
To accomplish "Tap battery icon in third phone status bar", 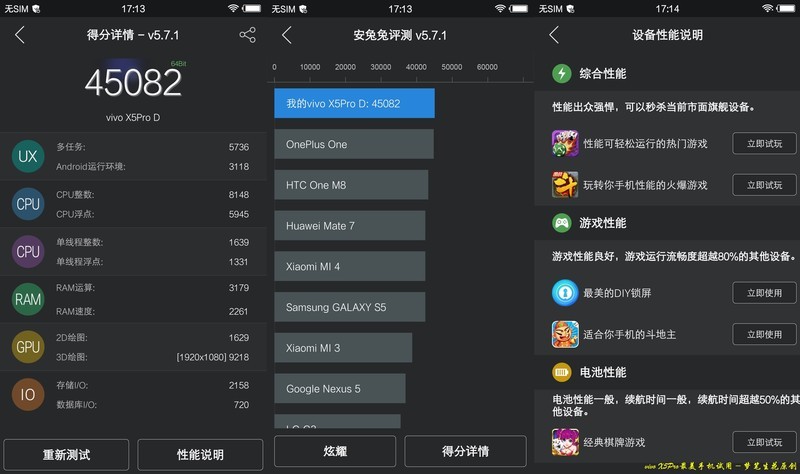I will tap(786, 8).
